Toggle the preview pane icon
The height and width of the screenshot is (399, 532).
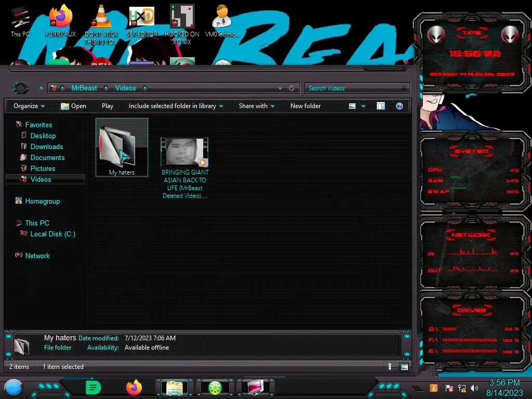(x=381, y=106)
